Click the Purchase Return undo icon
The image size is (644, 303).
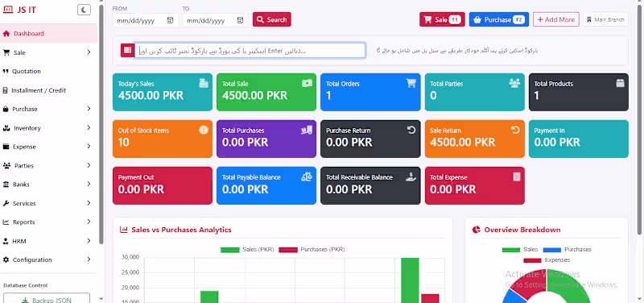pos(411,130)
